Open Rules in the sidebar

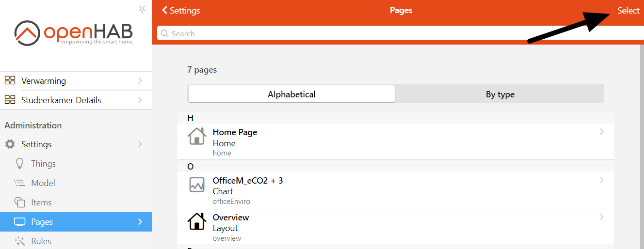click(x=41, y=241)
